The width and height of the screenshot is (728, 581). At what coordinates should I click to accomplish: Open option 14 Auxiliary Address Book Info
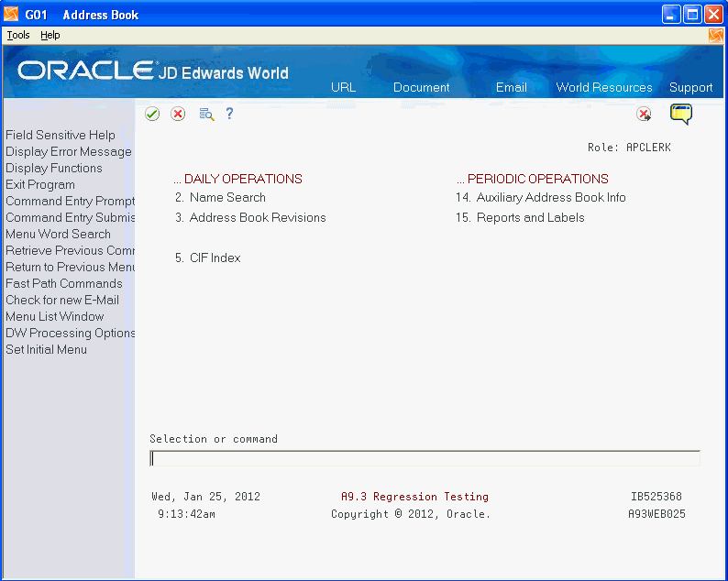pyautogui.click(x=541, y=198)
